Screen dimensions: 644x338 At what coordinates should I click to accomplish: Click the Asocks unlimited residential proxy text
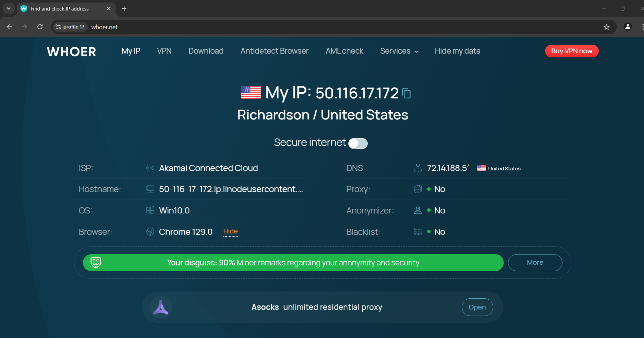click(317, 307)
